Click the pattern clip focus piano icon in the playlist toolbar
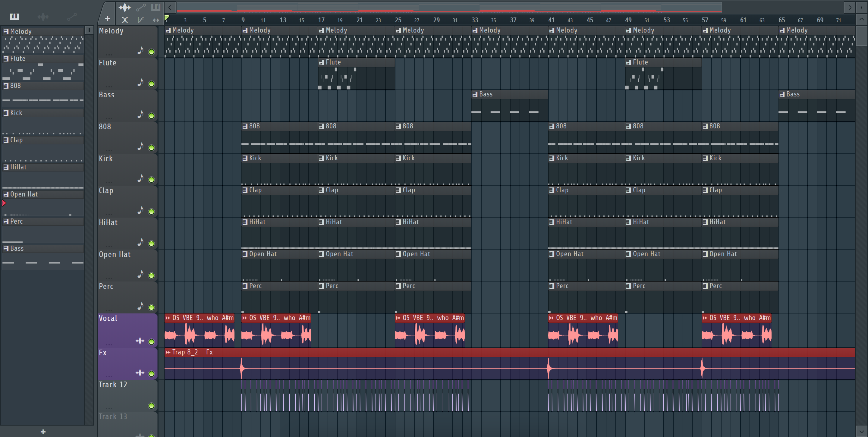868x437 pixels. coord(156,7)
